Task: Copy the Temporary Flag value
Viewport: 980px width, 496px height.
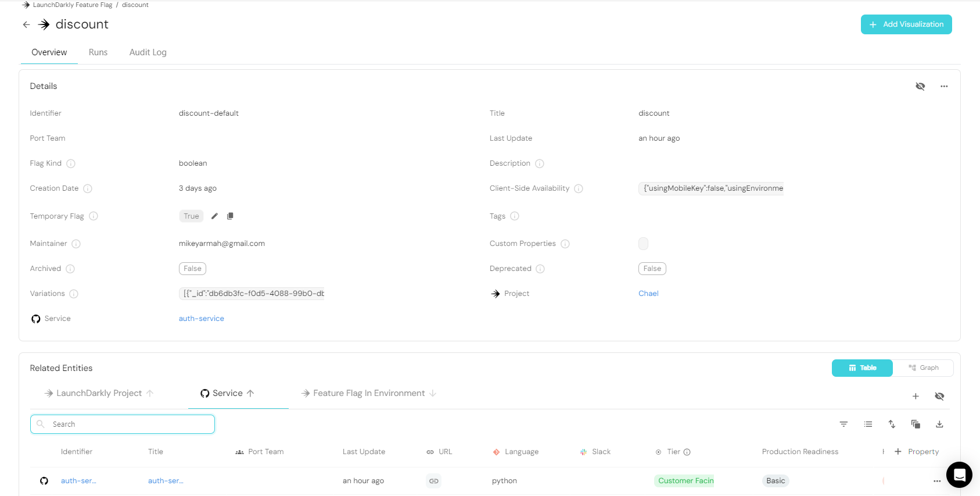Action: 230,216
